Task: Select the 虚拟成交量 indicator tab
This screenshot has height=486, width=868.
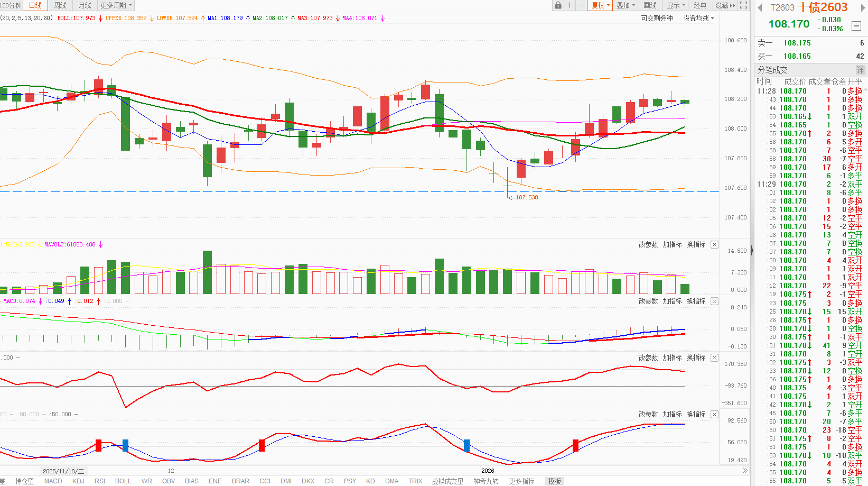Action: tap(447, 481)
